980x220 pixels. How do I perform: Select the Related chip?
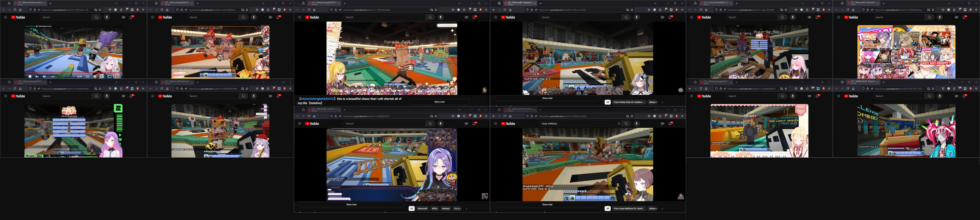point(446,209)
